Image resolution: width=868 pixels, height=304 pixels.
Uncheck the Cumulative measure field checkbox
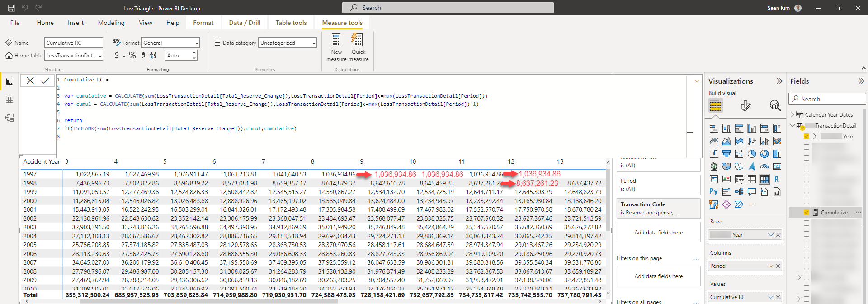pyautogui.click(x=807, y=212)
